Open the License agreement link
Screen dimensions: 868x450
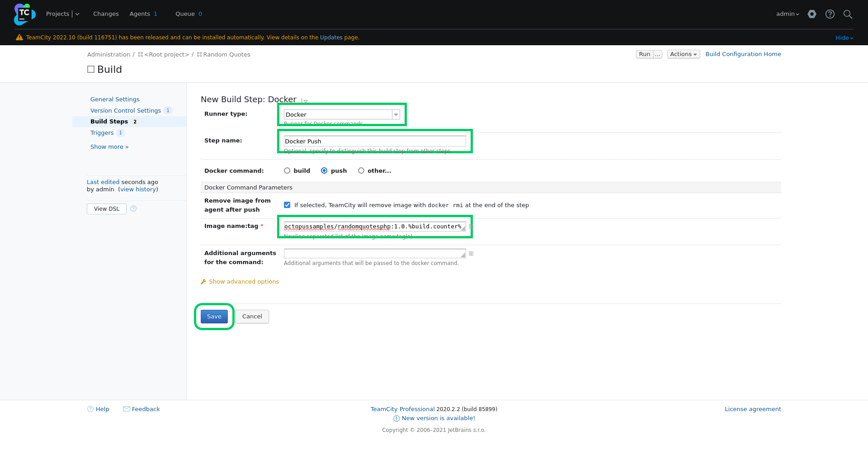(x=753, y=409)
